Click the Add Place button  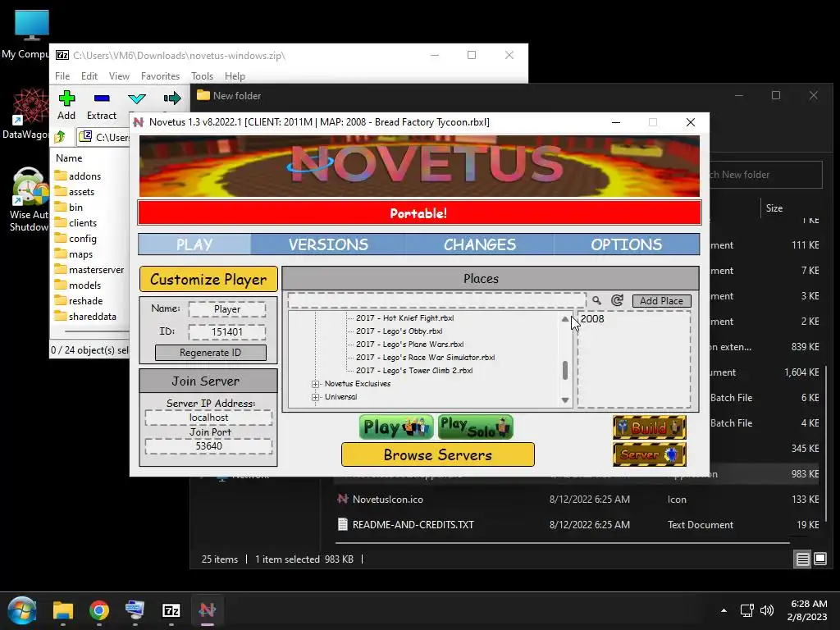tap(662, 301)
